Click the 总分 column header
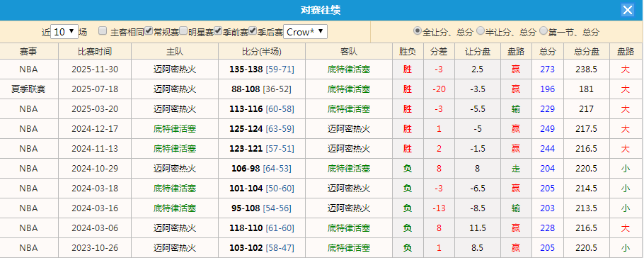Image resolution: width=644 pixels, height=258 pixels. pyautogui.click(x=548, y=52)
